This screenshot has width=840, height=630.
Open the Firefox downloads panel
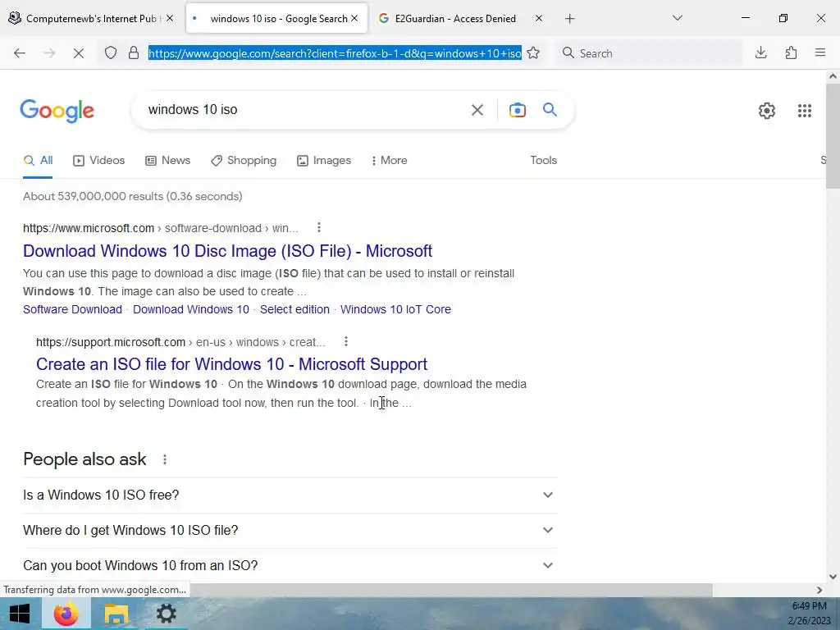[760, 52]
